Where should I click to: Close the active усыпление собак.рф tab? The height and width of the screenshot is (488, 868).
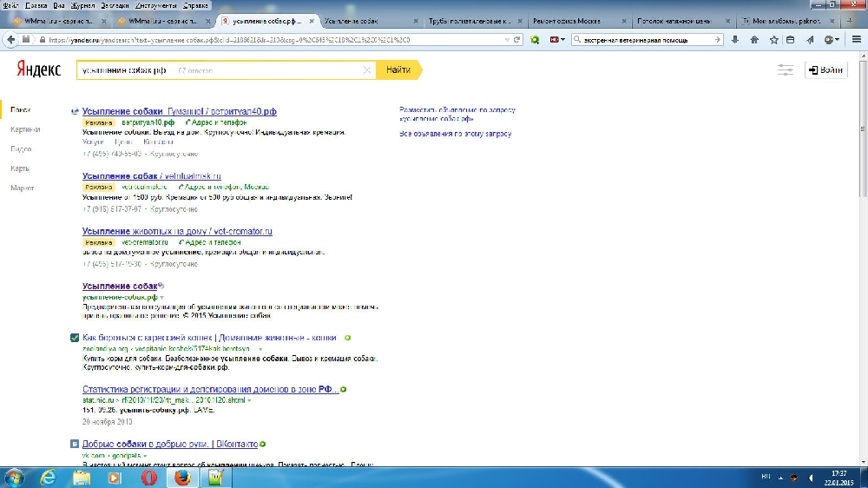pyautogui.click(x=312, y=21)
